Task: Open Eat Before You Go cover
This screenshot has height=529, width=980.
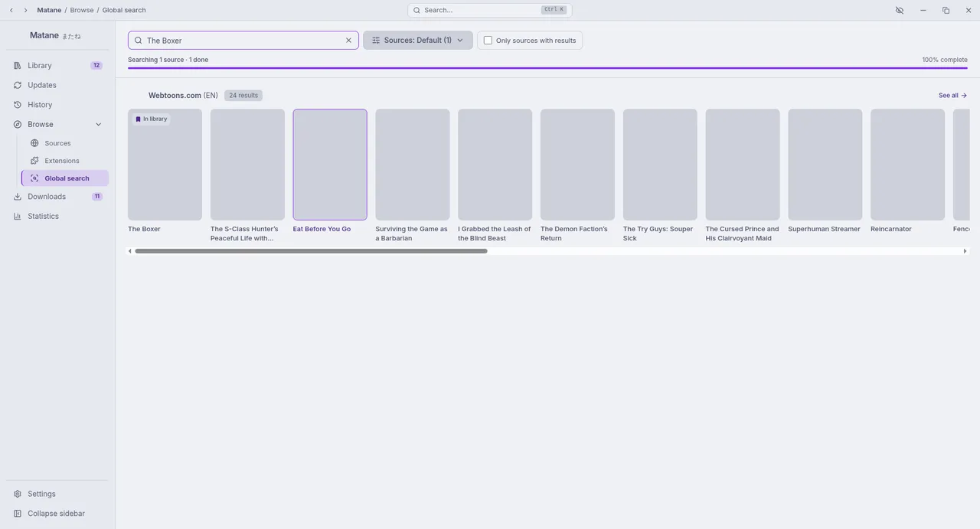Action: 330,165
